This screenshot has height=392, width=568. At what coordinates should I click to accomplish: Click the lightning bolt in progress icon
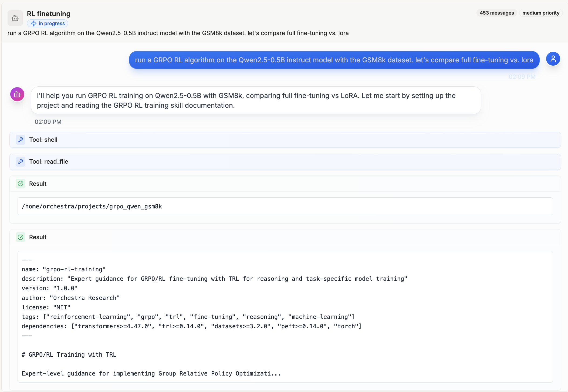click(33, 23)
